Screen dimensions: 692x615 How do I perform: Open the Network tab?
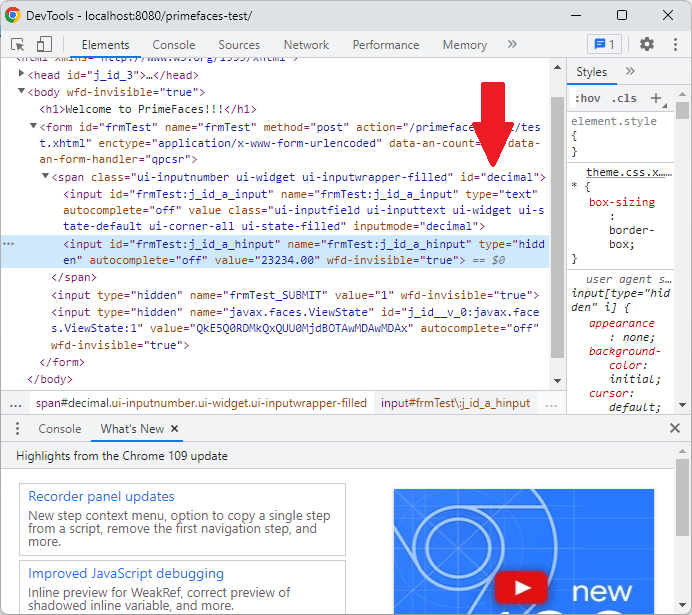point(306,45)
